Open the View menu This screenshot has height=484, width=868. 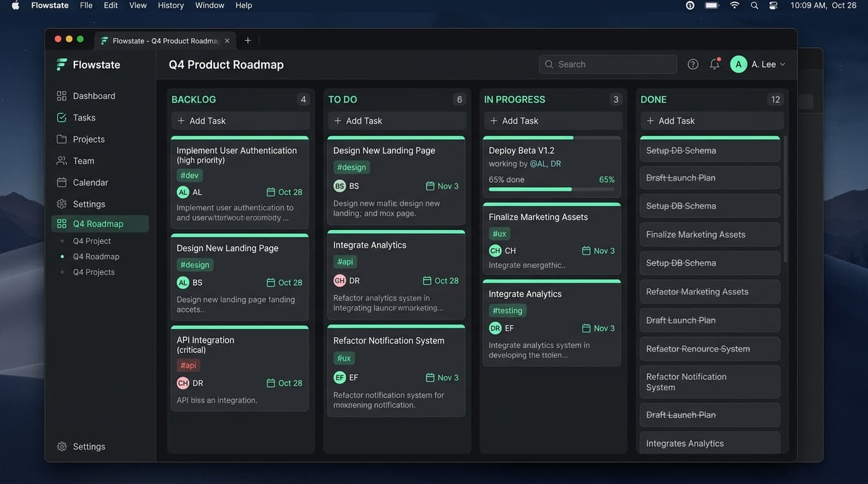[138, 6]
